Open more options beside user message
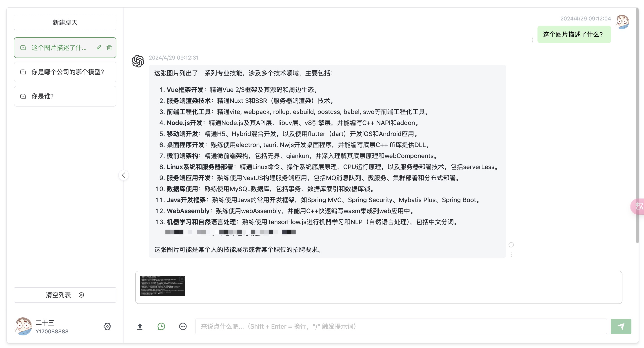Image resolution: width=644 pixels, height=348 pixels. click(x=533, y=40)
